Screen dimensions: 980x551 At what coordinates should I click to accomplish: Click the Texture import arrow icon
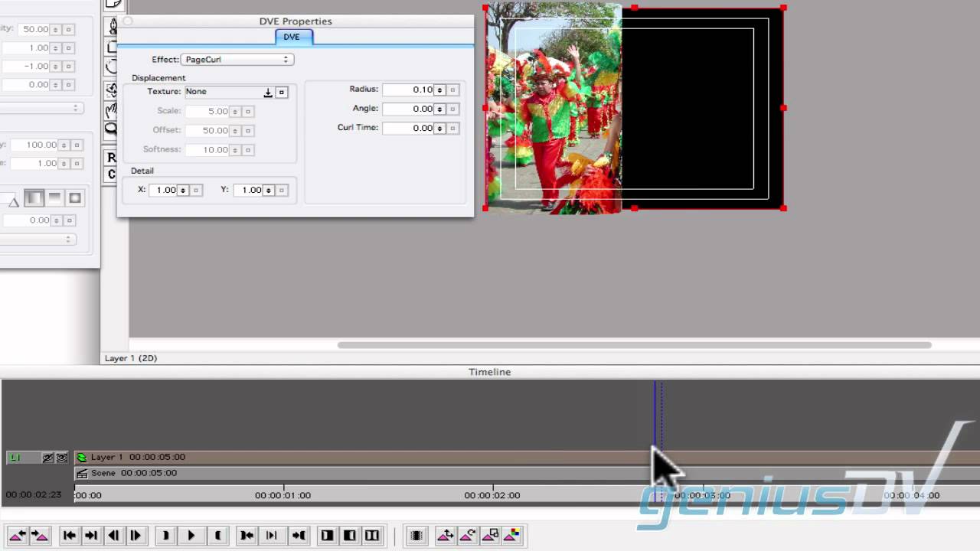pyautogui.click(x=268, y=93)
